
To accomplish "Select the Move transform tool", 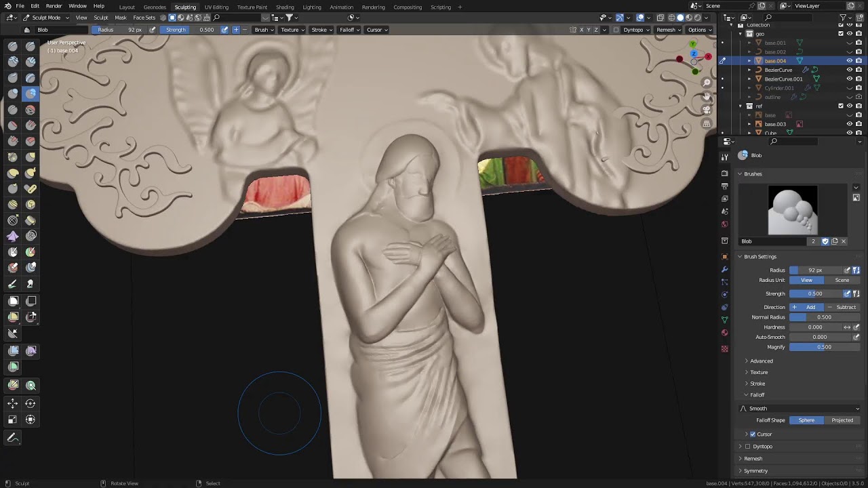I will coord(13,403).
